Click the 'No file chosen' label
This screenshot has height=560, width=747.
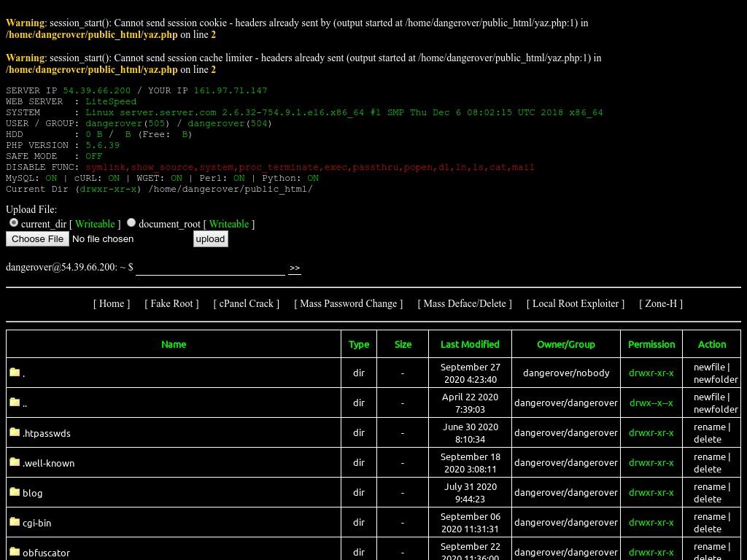point(103,239)
